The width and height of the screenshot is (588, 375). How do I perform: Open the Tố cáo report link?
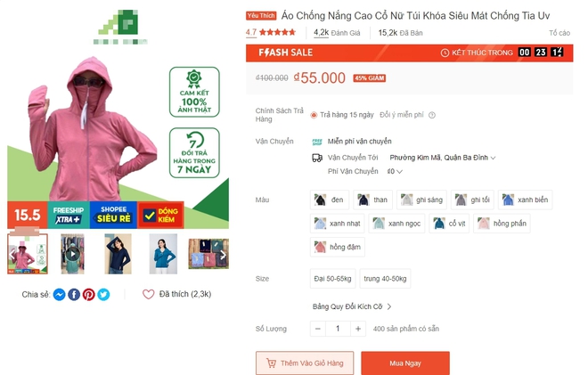(x=559, y=33)
